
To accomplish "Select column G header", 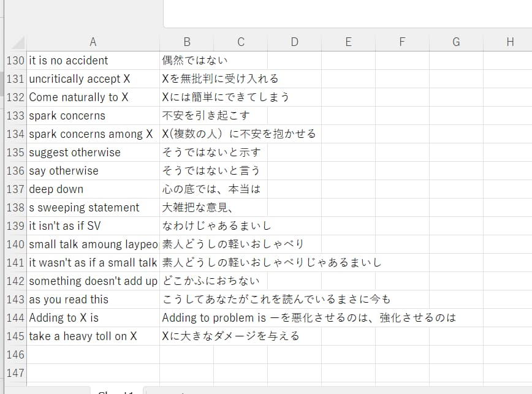I will coord(456,42).
